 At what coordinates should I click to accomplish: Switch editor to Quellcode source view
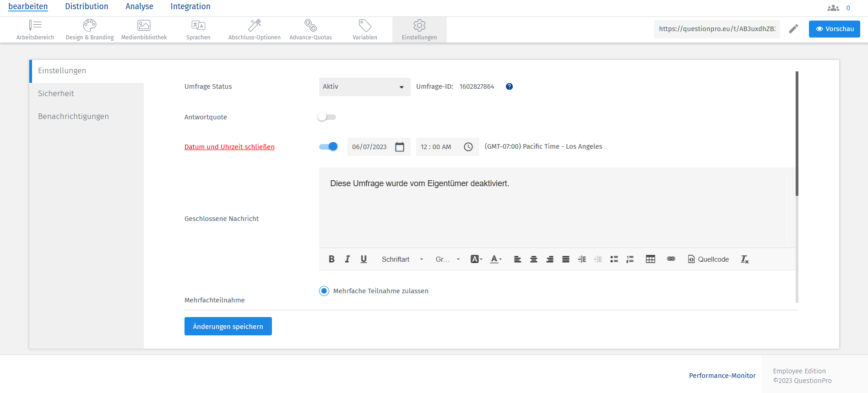pyautogui.click(x=708, y=259)
